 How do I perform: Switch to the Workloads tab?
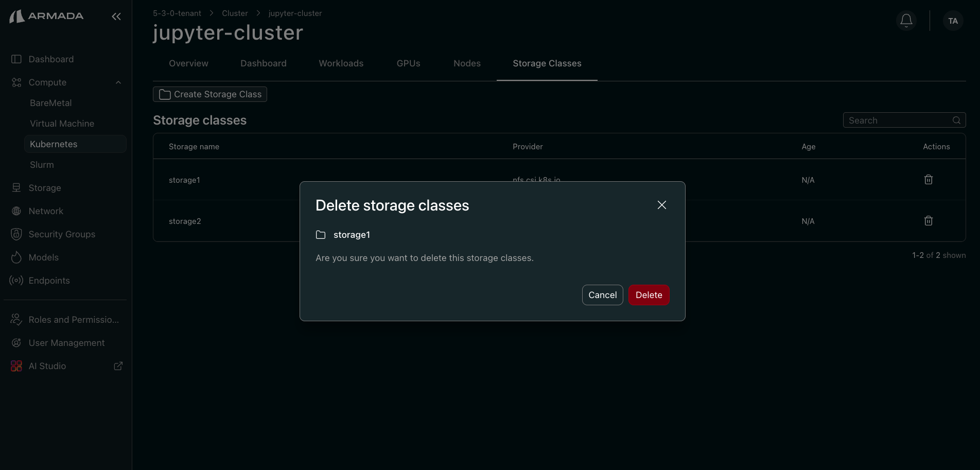click(x=341, y=63)
